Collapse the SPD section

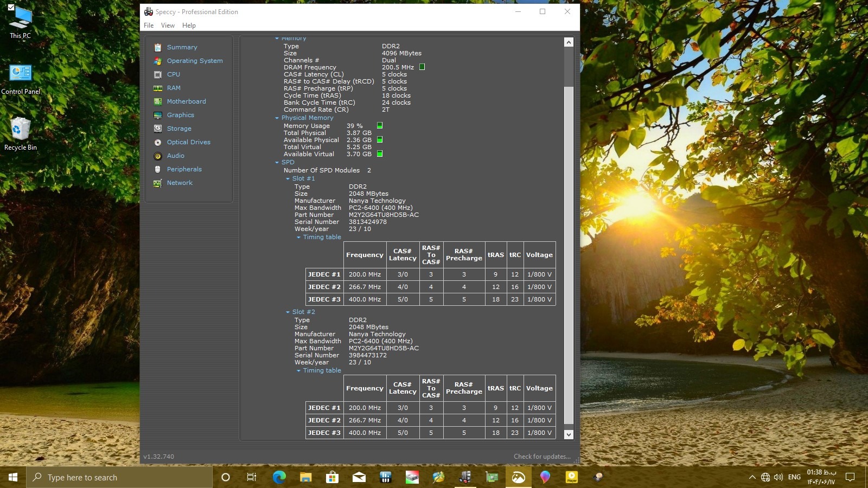tap(277, 162)
